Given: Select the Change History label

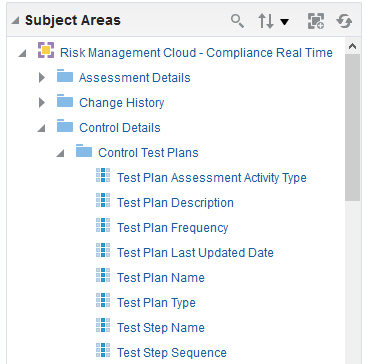Looking at the screenshot, I should pos(122,103).
